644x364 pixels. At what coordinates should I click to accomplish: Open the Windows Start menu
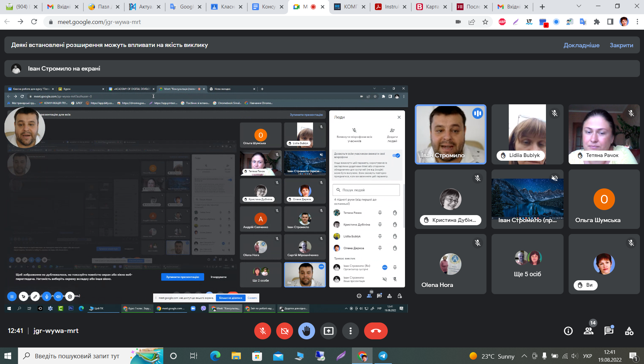point(8,356)
